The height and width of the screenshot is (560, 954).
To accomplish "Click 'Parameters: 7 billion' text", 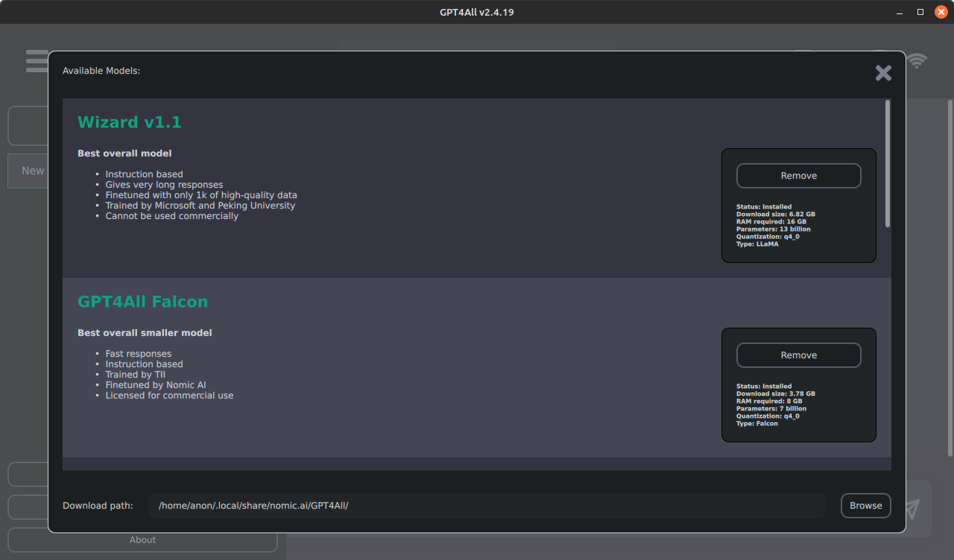I will point(771,409).
